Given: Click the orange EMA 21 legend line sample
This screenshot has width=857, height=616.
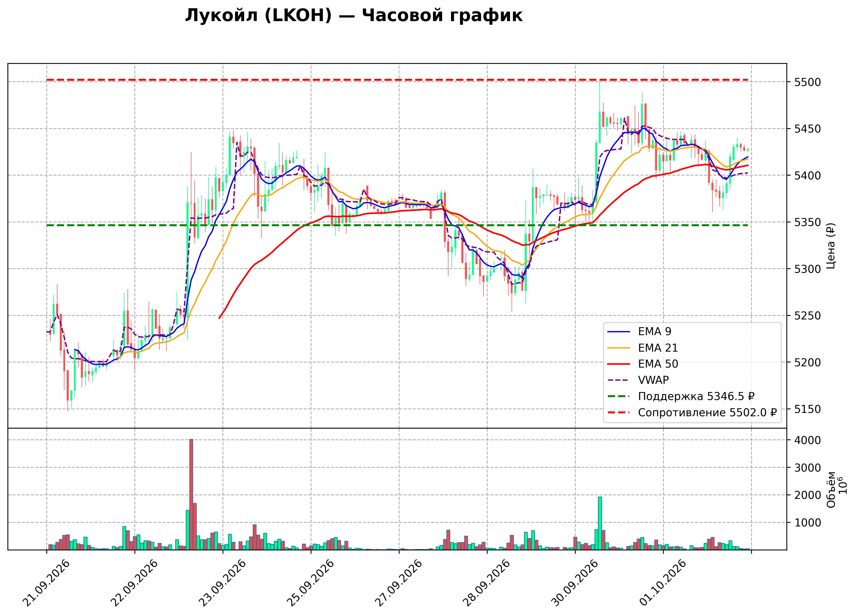Looking at the screenshot, I should (619, 348).
